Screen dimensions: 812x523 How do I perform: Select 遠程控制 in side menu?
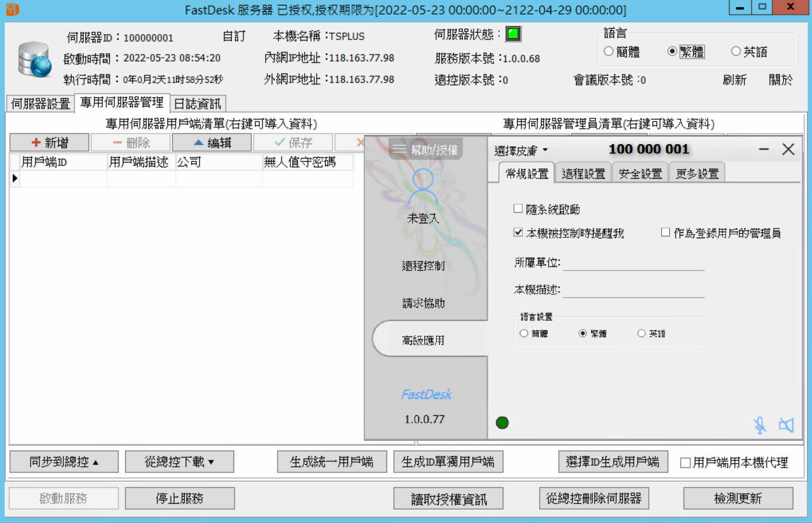click(423, 265)
